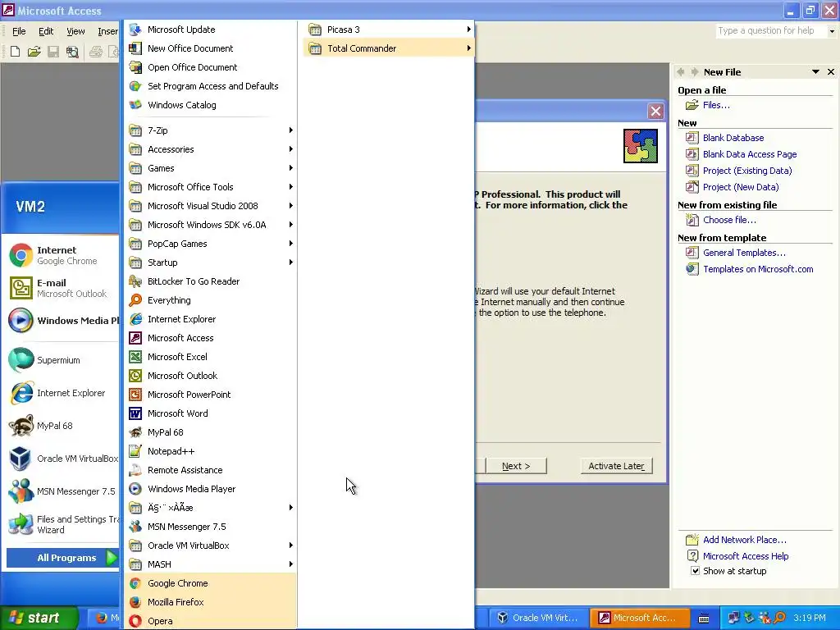Launch Microsoft Excel from programs list

coord(211,357)
